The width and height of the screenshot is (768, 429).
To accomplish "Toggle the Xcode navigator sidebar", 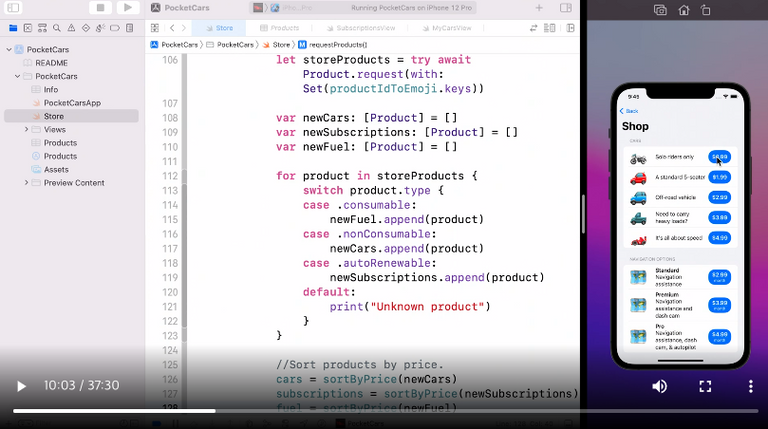I will coord(13,8).
